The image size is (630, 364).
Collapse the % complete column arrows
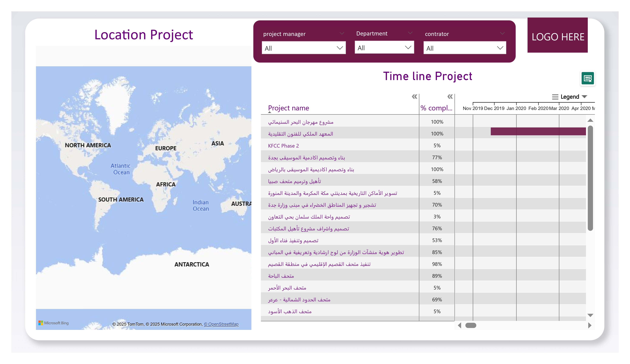point(450,96)
